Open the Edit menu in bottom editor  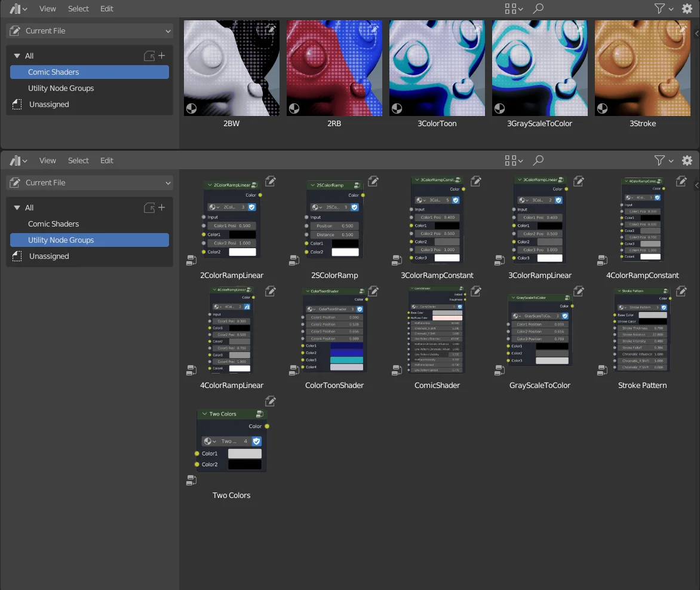click(106, 160)
